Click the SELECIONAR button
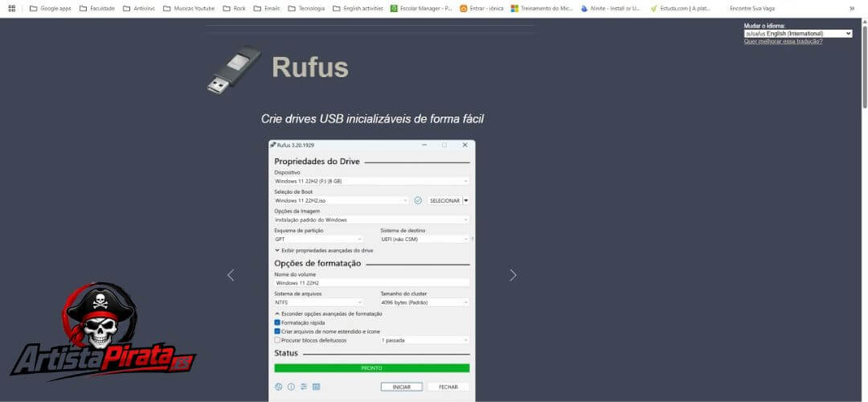This screenshot has width=868, height=402. (x=444, y=200)
